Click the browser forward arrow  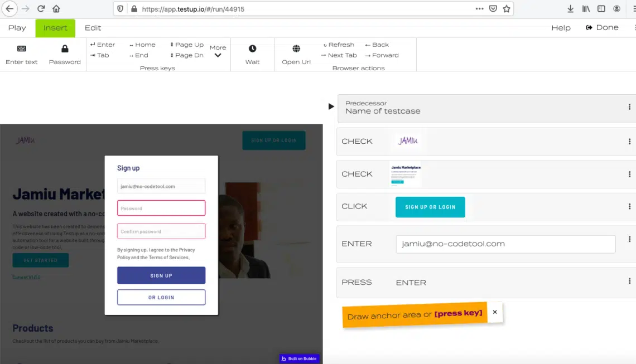25,8
